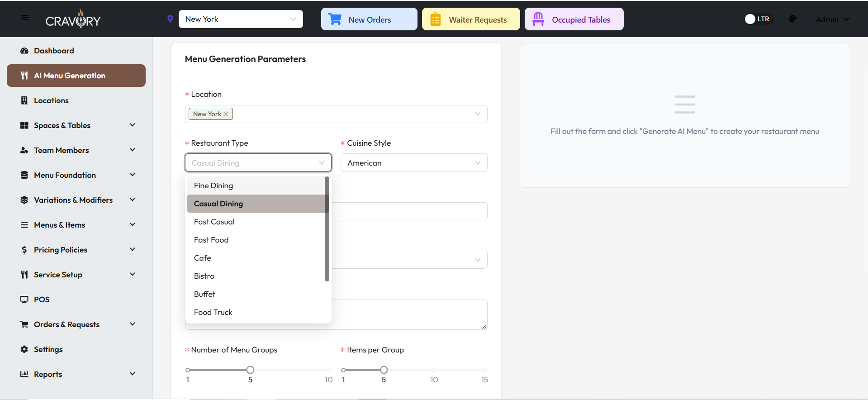This screenshot has height=400, width=868.
Task: Open Waiter Requests button
Action: 471,19
